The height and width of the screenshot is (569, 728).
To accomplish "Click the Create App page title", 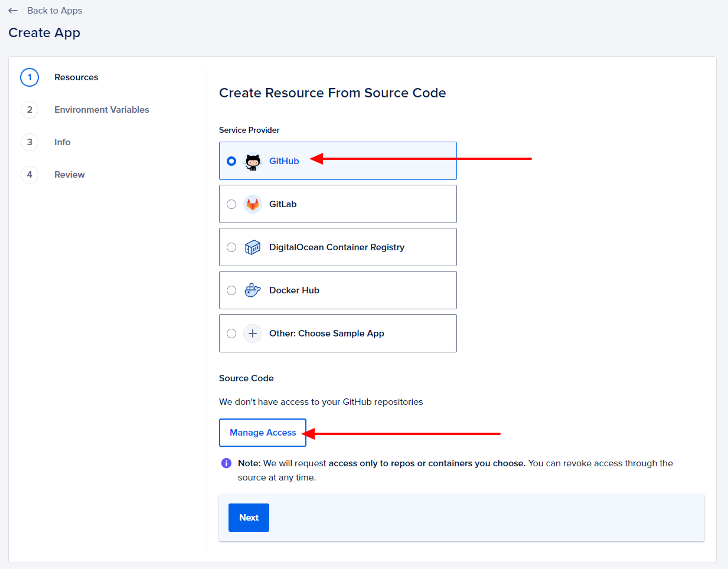I will (44, 33).
